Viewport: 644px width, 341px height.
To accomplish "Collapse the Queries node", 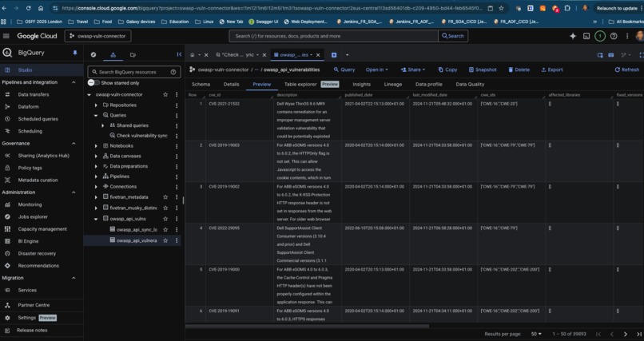I will click(96, 115).
